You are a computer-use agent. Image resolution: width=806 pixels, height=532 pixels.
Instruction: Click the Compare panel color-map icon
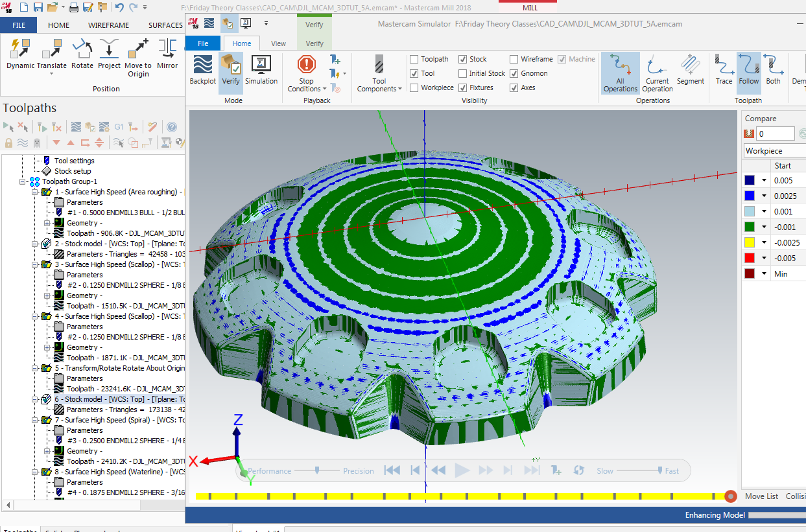pos(749,133)
